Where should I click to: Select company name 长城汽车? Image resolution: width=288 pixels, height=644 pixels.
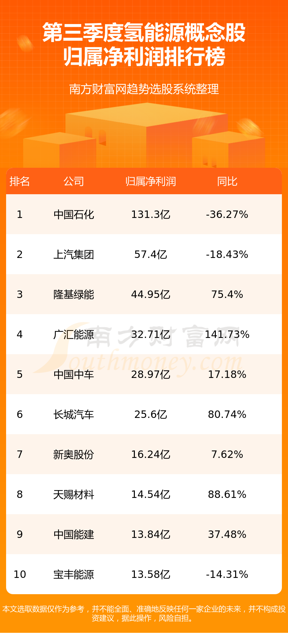(74, 415)
